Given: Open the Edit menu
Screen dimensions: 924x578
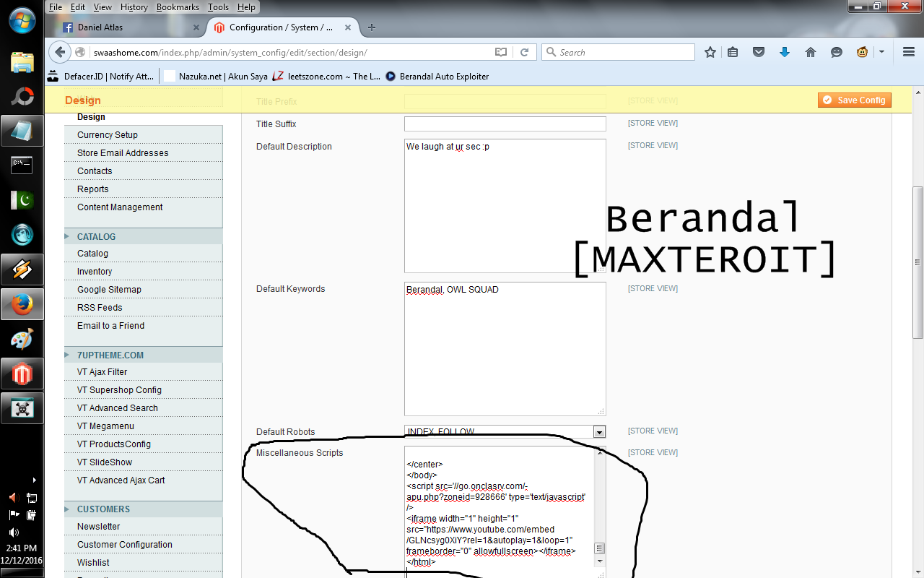Looking at the screenshot, I should 78,7.
